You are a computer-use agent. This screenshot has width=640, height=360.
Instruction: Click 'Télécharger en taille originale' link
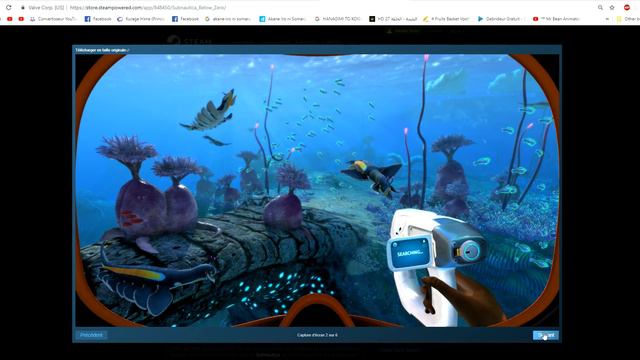pos(101,50)
